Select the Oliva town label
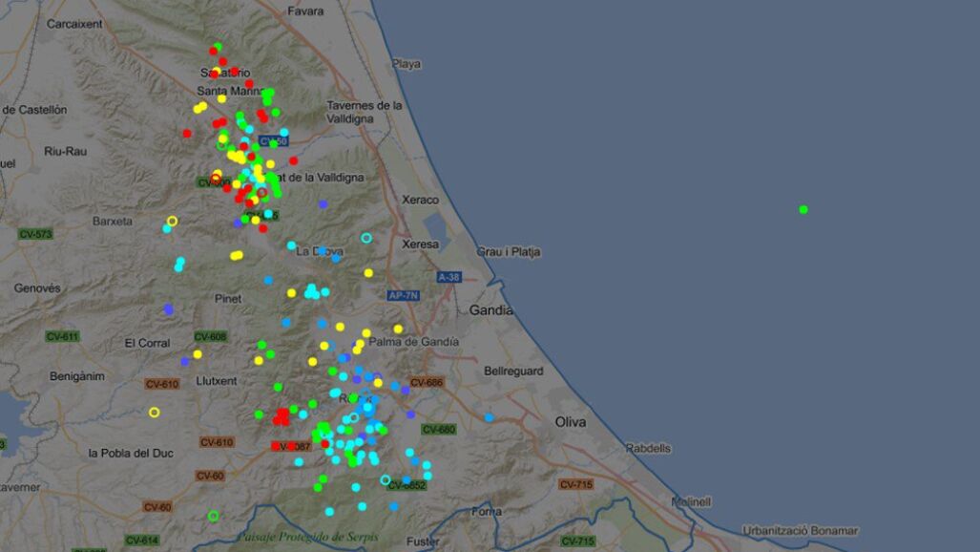This screenshot has height=552, width=980. pos(571,421)
